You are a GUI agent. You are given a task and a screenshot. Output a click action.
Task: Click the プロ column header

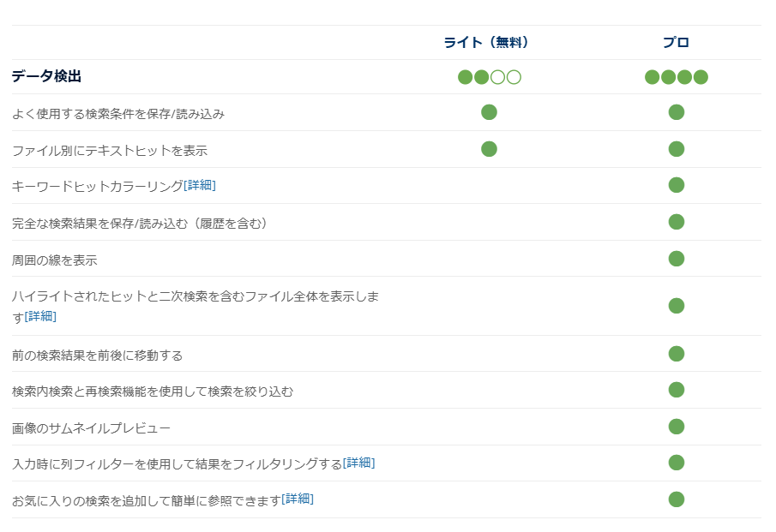tap(676, 43)
